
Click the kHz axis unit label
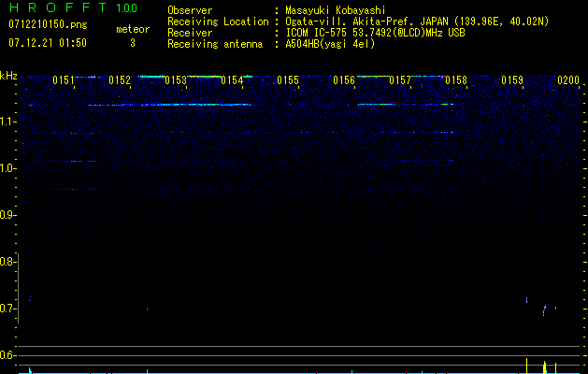pos(8,76)
